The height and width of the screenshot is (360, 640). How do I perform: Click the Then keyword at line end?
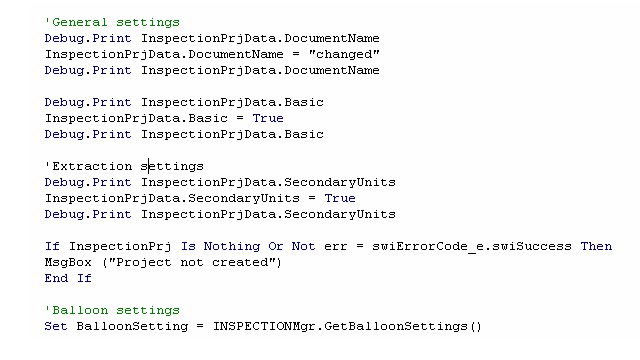[596, 247]
